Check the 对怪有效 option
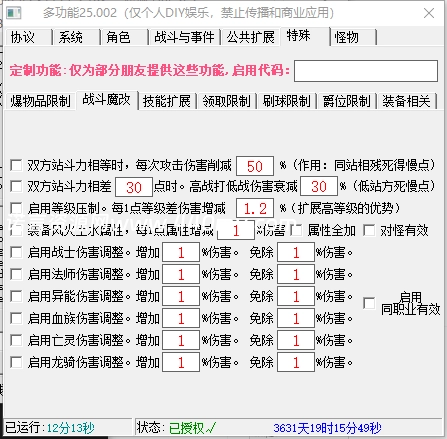Image resolution: width=447 pixels, height=439 pixels. (x=369, y=230)
